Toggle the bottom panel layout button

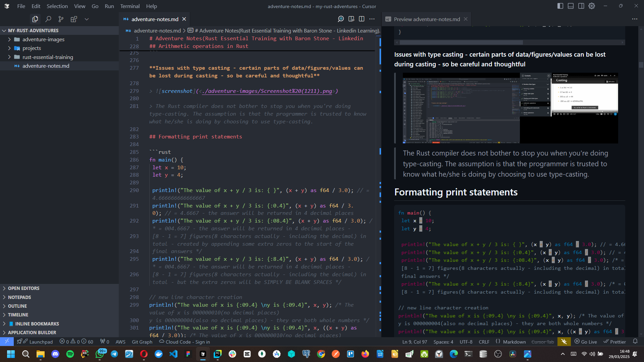pos(571,6)
